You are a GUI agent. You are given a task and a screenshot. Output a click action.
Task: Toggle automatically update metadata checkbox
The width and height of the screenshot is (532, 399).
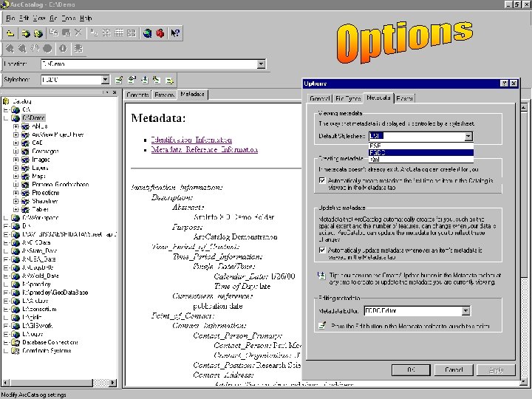[x=322, y=250]
